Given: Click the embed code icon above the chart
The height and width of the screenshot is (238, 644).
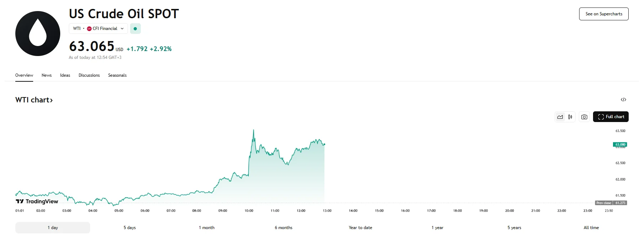Looking at the screenshot, I should click(623, 100).
